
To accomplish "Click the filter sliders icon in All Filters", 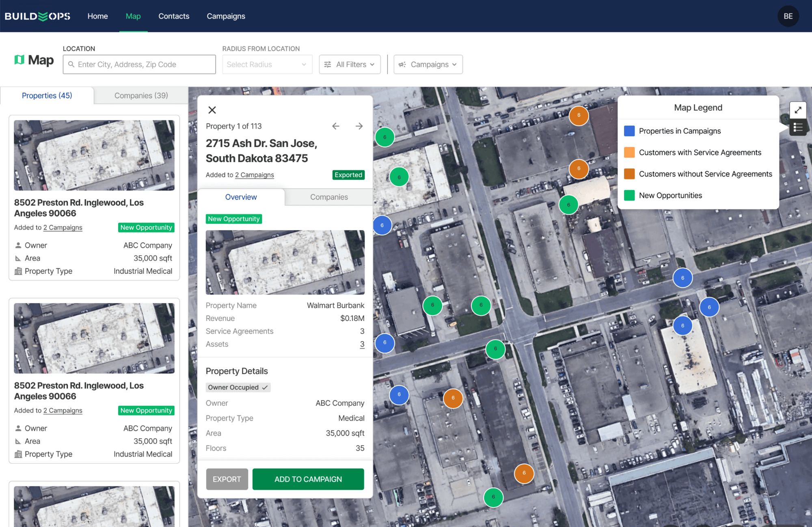I will 328,65.
